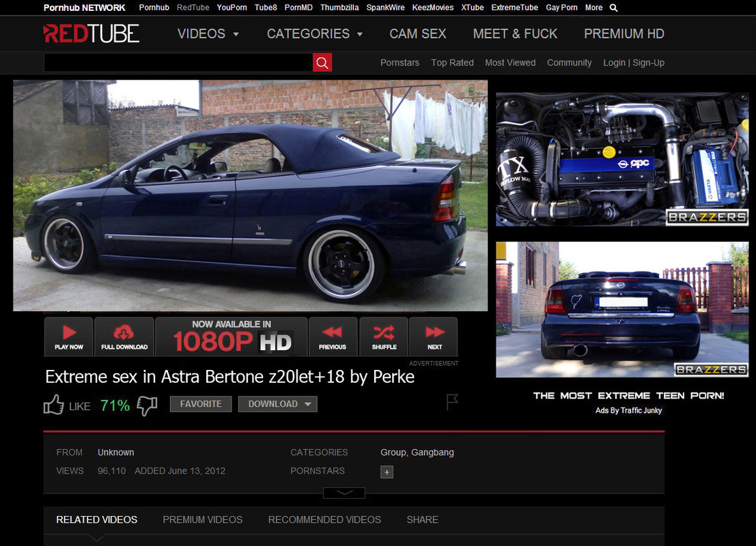Open the Most Viewed link
756x546 pixels.
click(510, 63)
